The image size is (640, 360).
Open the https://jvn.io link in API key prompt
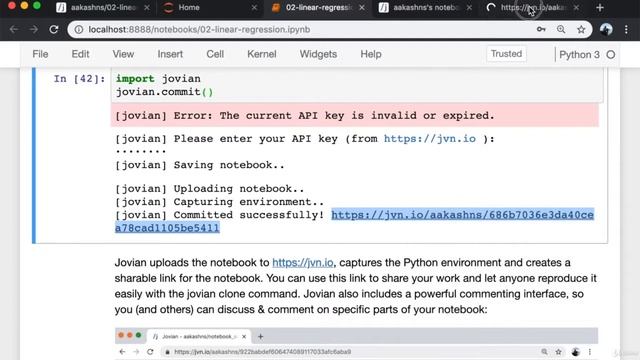tap(429, 139)
